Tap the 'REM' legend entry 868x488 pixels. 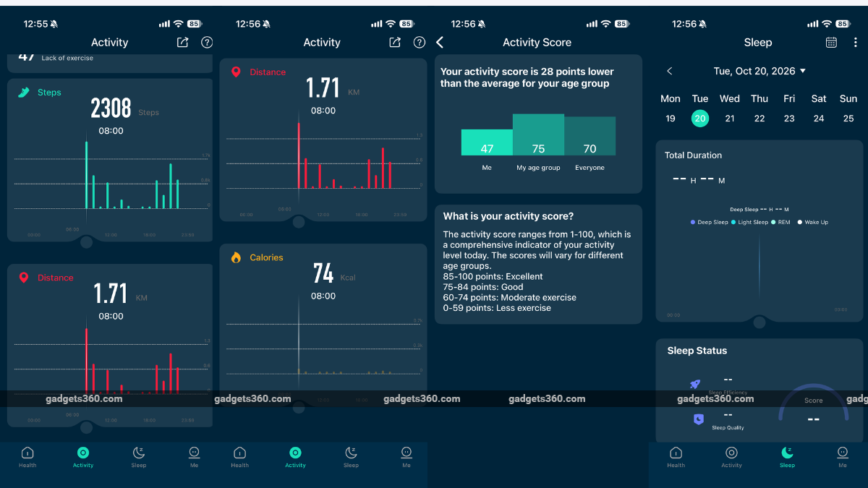tap(780, 223)
